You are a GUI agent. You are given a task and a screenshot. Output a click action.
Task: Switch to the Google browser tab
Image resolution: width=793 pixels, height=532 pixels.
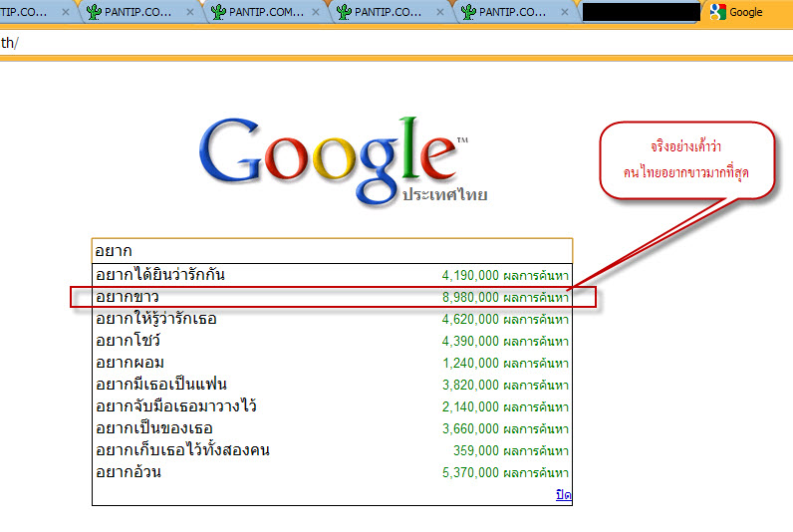[747, 12]
